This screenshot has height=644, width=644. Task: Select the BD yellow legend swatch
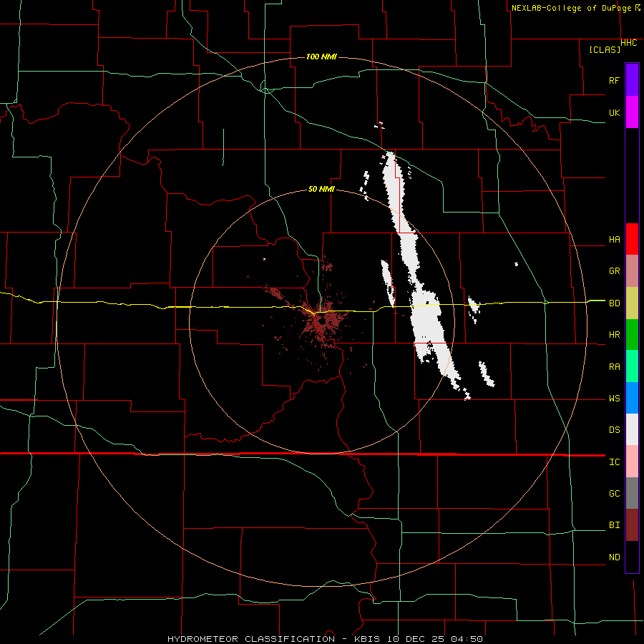pos(632,303)
